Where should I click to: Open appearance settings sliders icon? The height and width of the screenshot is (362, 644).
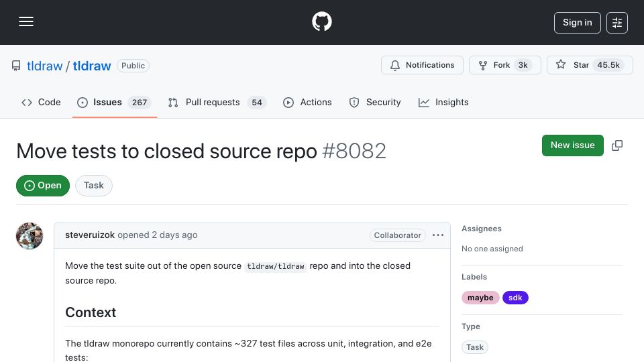(617, 23)
